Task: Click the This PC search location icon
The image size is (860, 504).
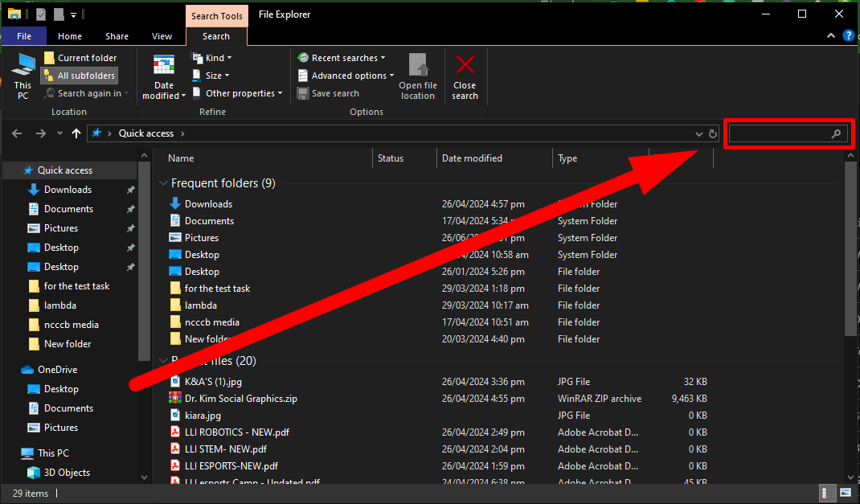Action: [23, 66]
